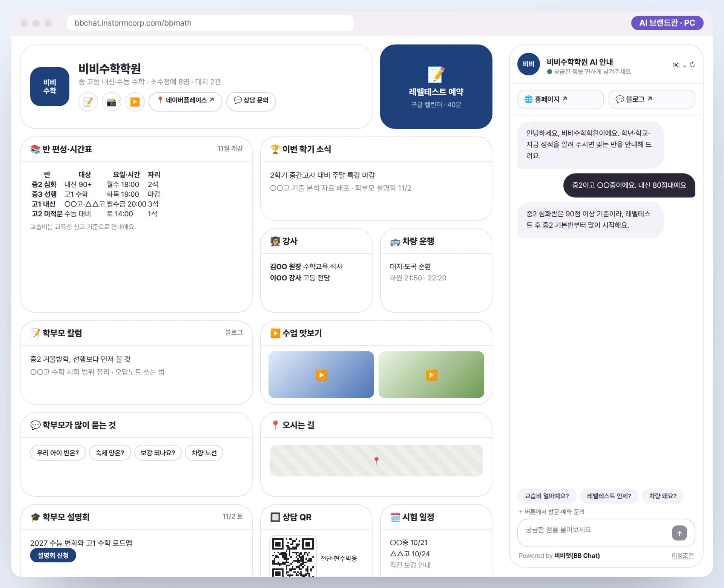Click the memo icon beside 학부모 칼럼
724x588 pixels.
[x=35, y=333]
